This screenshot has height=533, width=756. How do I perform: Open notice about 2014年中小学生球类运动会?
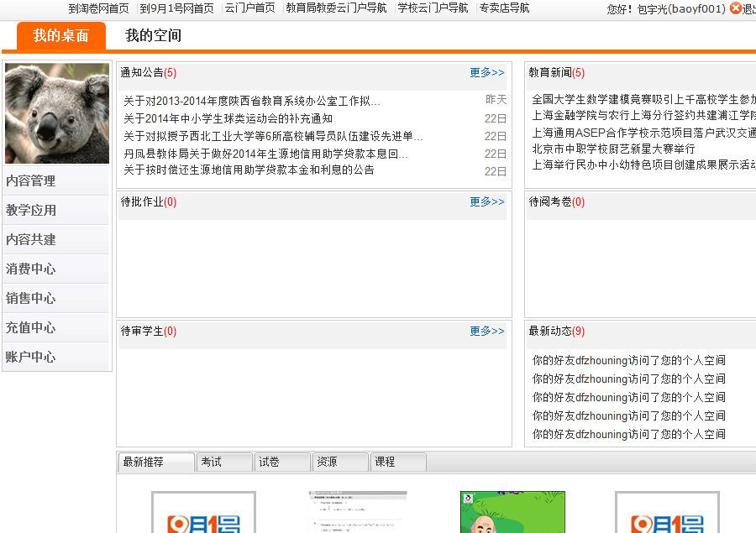[228, 119]
